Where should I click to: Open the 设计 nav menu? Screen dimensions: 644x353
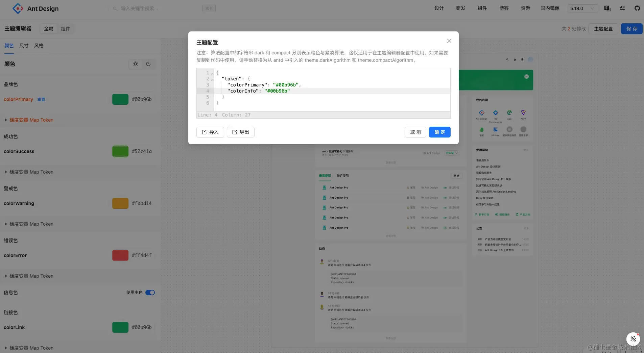tap(439, 8)
